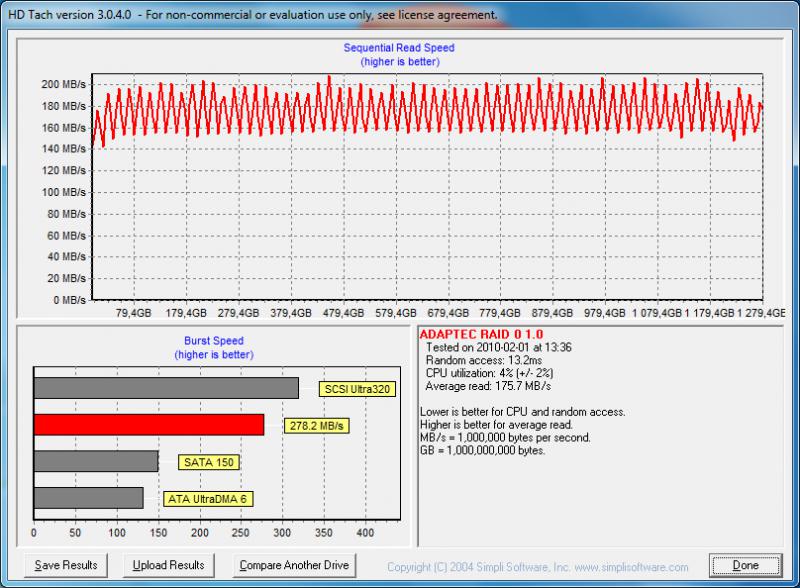Click the Done button
Viewport: 800px width, 588px height.
pos(745,565)
